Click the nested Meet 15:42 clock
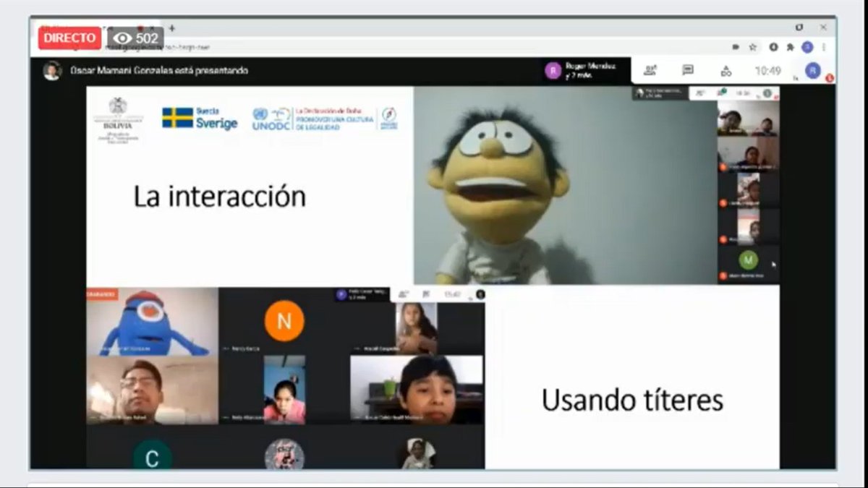The image size is (868, 488). 452,294
